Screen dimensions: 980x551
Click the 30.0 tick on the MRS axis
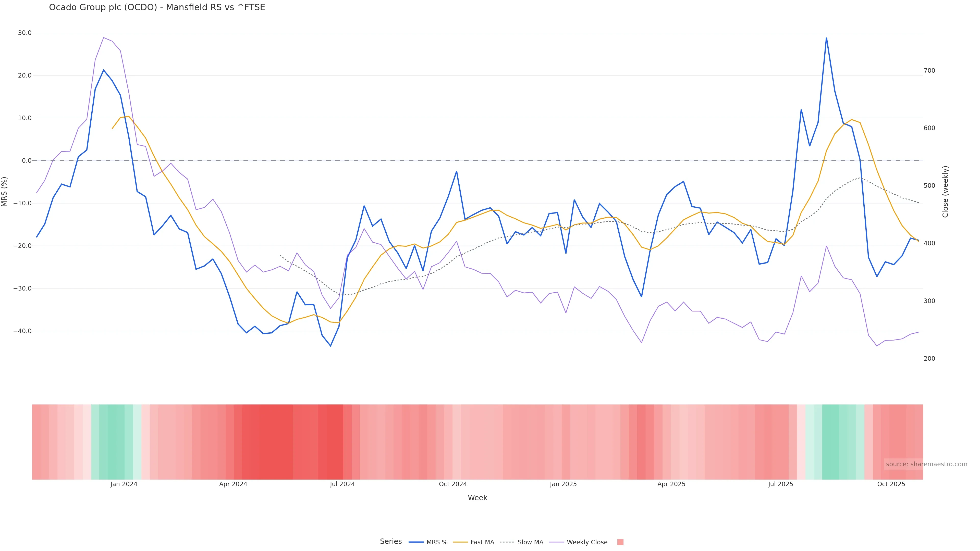click(x=25, y=33)
